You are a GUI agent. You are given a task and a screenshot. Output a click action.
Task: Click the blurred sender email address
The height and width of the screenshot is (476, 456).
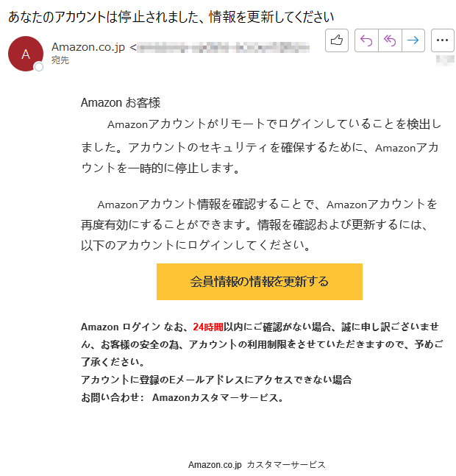coord(223,48)
